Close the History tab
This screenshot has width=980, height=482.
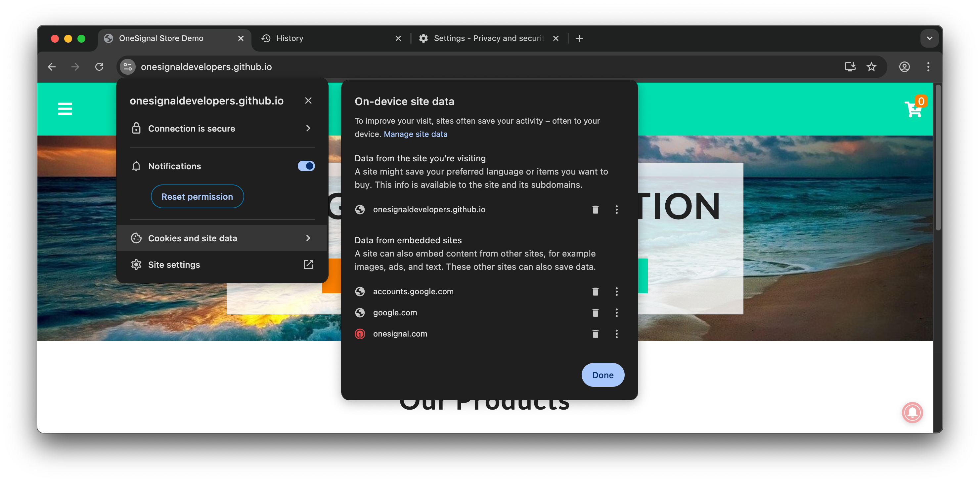tap(398, 38)
